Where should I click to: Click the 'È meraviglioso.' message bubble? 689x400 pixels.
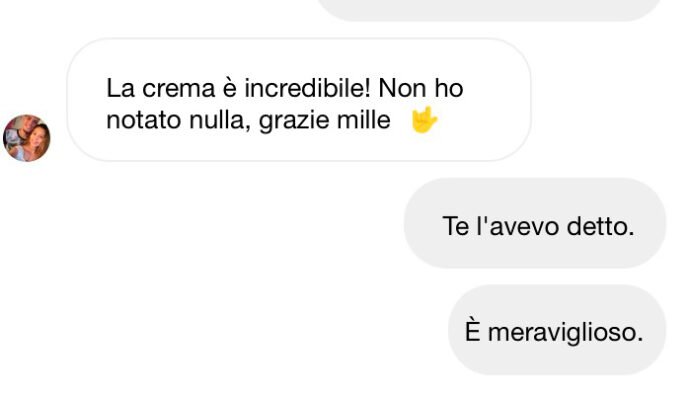pyautogui.click(x=558, y=331)
